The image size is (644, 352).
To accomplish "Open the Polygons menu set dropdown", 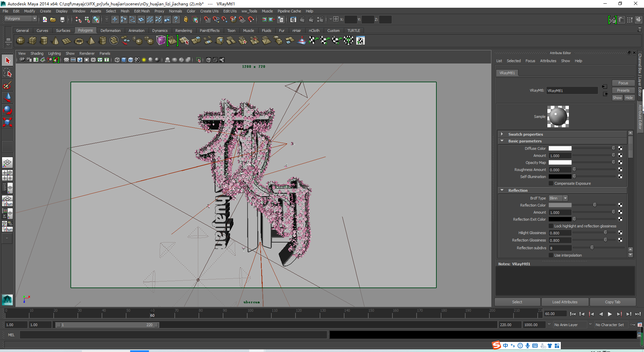I will point(20,19).
